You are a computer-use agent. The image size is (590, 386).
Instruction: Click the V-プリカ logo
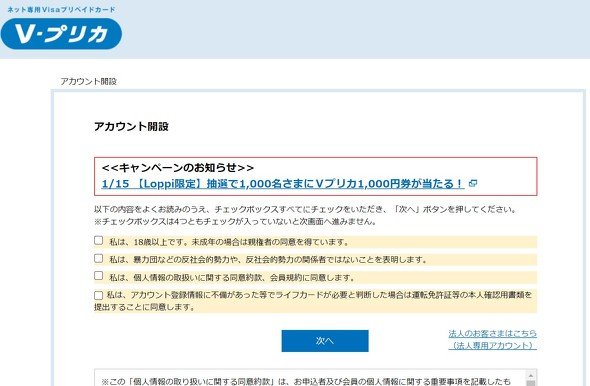click(61, 34)
